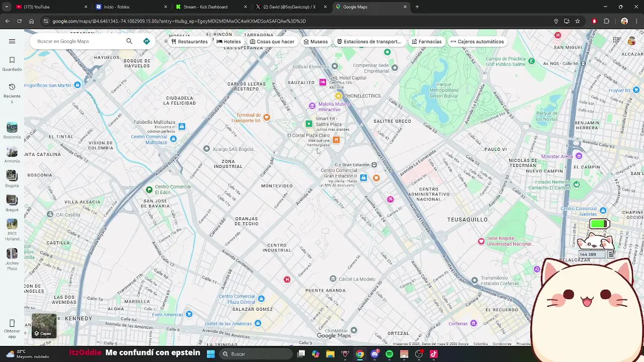Select the Museos category chip
Screen dimensions: 644x362
tap(316, 42)
